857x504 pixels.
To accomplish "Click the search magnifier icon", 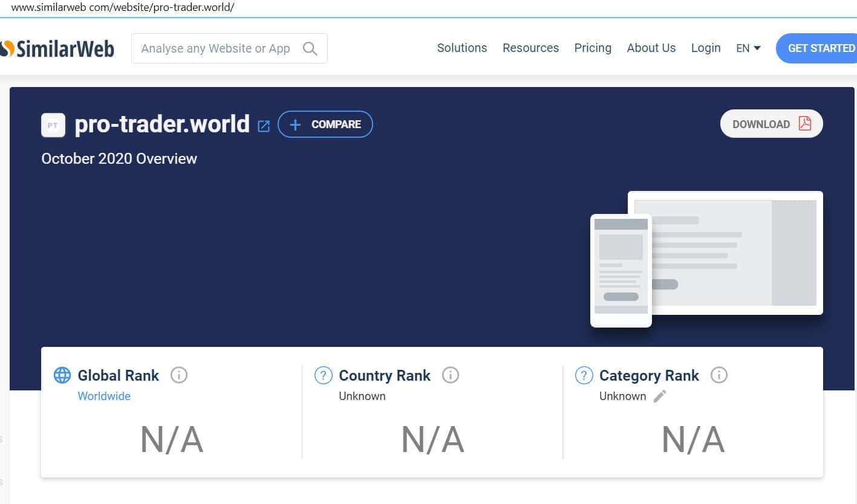I will tap(310, 48).
